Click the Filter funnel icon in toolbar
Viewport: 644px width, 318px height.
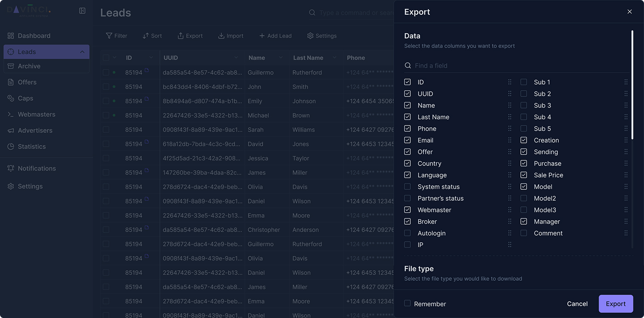point(109,36)
